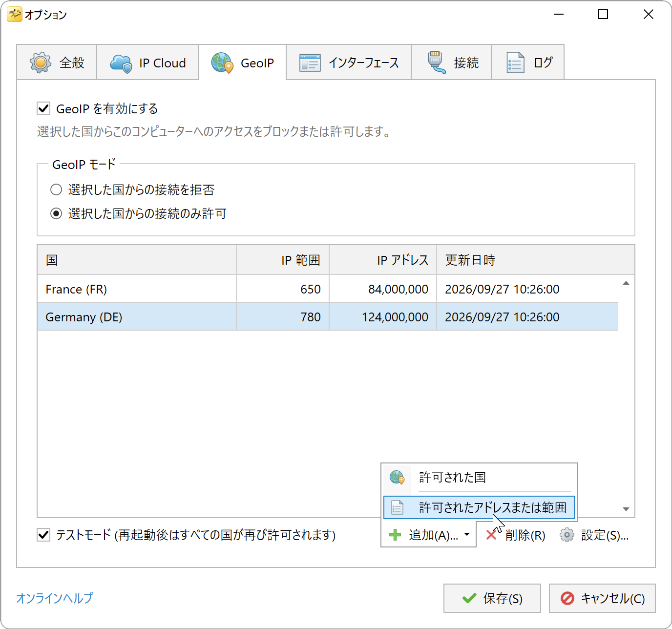Click the app icon in the title bar

[x=14, y=15]
